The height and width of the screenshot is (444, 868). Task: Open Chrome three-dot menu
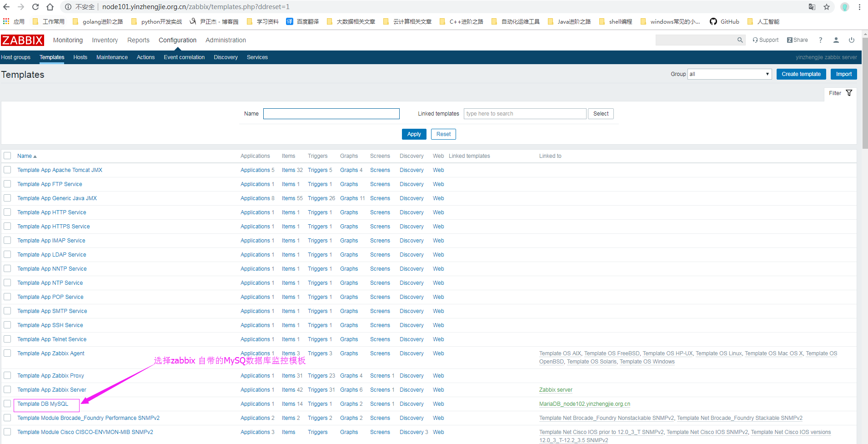tap(859, 7)
